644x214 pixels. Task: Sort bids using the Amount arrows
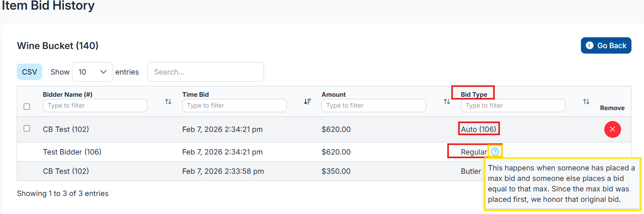coord(447,101)
